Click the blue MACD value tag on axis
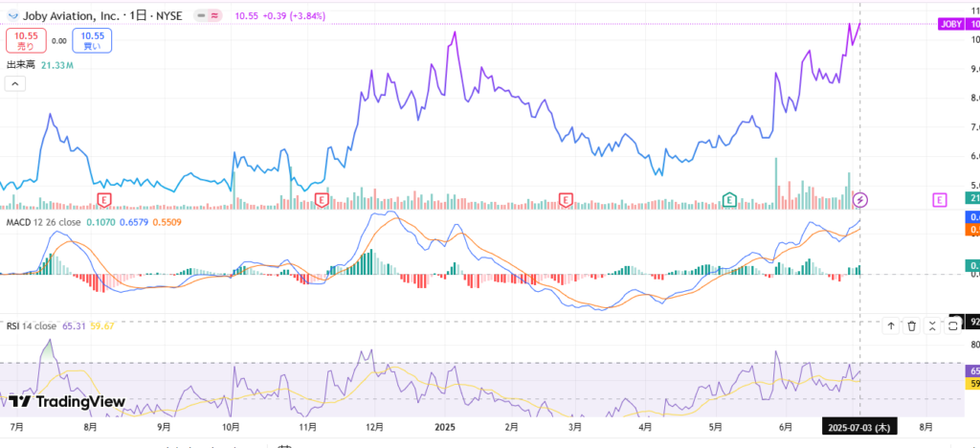 tap(972, 217)
